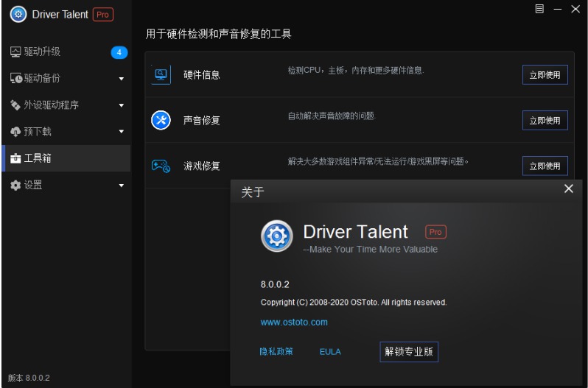Open the 驱动升级 section
The width and height of the screenshot is (588, 388).
coord(66,52)
